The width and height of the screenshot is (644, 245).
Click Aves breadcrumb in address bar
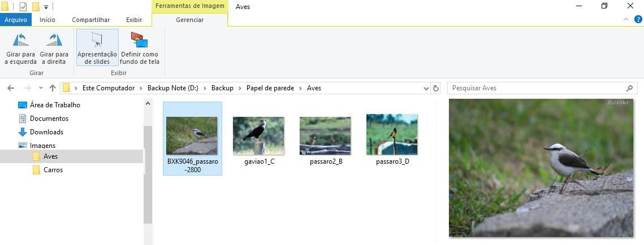pyautogui.click(x=314, y=88)
